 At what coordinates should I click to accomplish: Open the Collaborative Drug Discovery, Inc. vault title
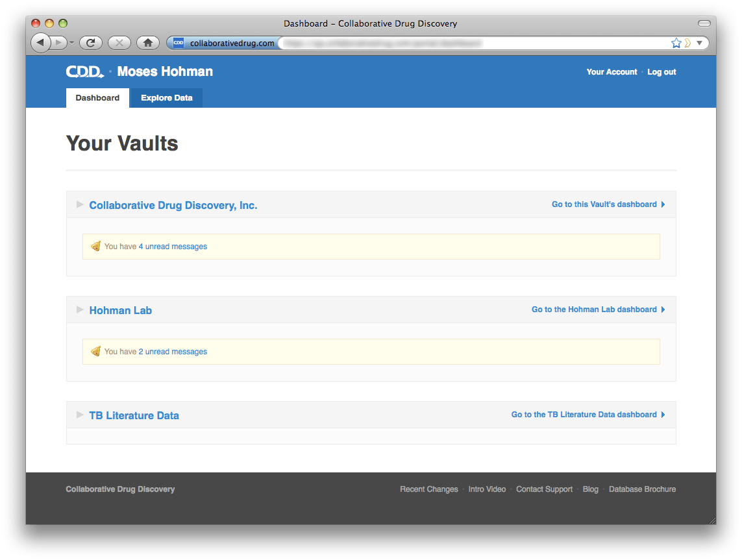(173, 205)
